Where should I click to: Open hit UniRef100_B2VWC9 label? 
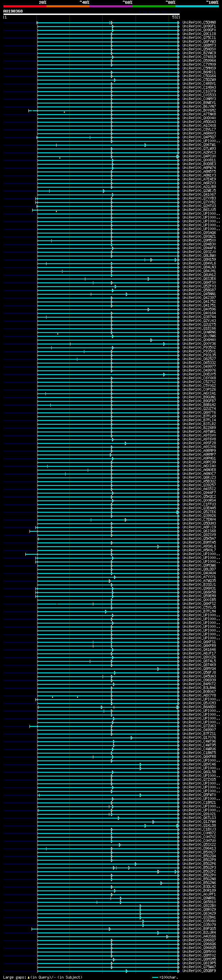click(199, 53)
